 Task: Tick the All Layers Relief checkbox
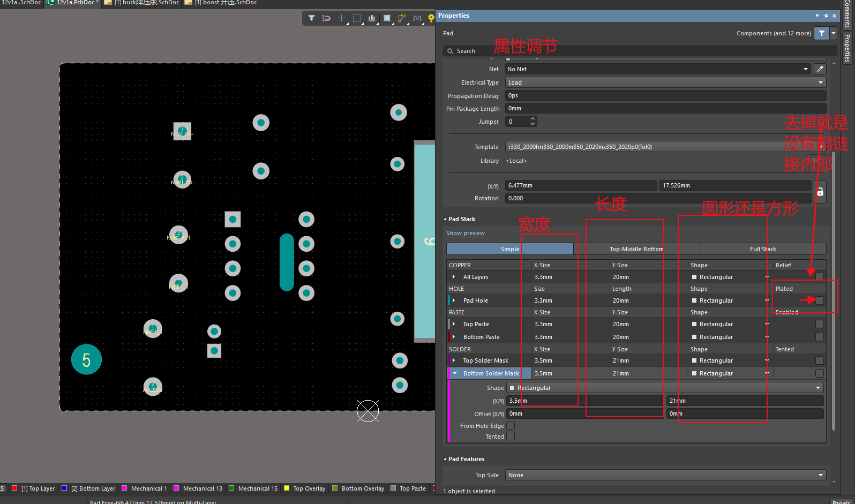pos(819,277)
